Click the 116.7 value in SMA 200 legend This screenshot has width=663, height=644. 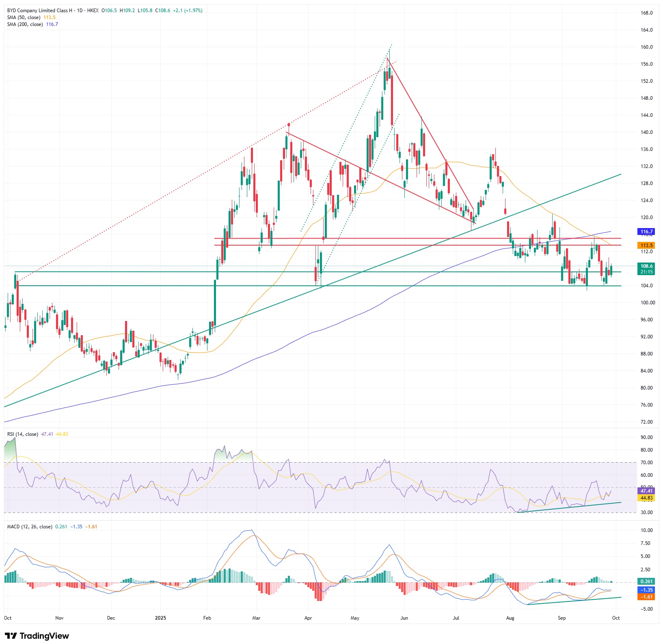click(x=52, y=24)
